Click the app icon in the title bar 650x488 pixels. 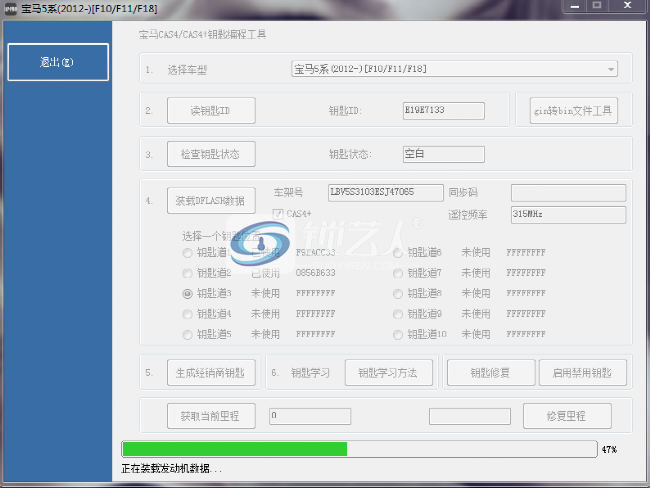[x=10, y=9]
